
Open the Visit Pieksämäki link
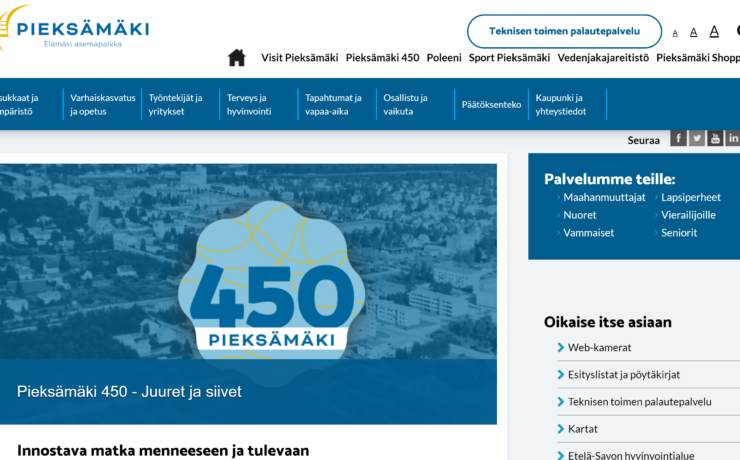300,58
